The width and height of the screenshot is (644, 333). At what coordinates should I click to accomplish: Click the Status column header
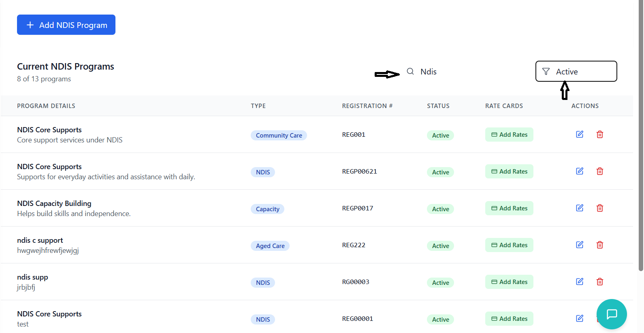pos(438,106)
